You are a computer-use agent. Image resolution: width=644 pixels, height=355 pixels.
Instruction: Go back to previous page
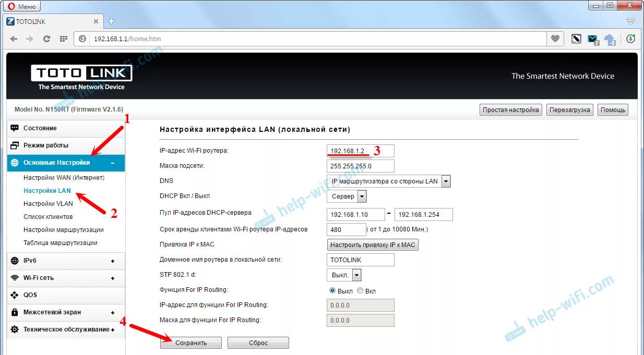pyautogui.click(x=14, y=39)
